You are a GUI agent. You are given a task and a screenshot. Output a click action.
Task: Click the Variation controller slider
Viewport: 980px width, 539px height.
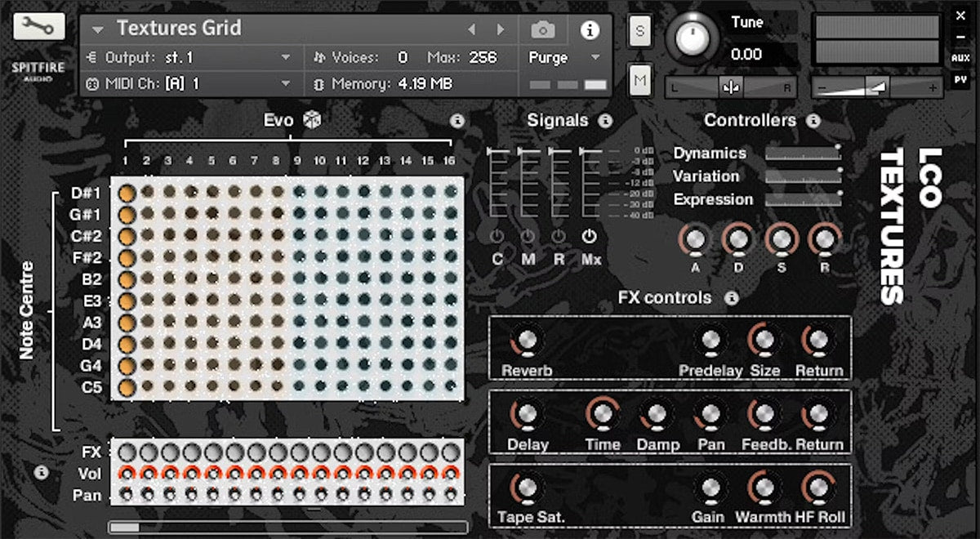point(802,176)
